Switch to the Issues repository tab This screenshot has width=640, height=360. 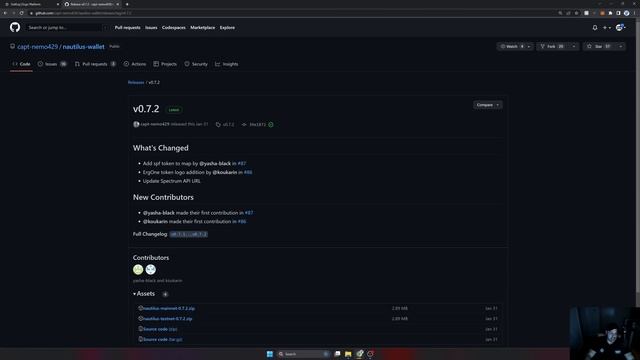click(x=52, y=64)
